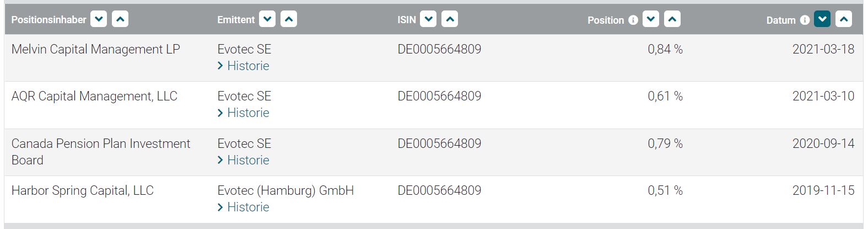Screen dimensions: 868x229
Task: Sort ISIN column ascending
Action: pos(450,19)
